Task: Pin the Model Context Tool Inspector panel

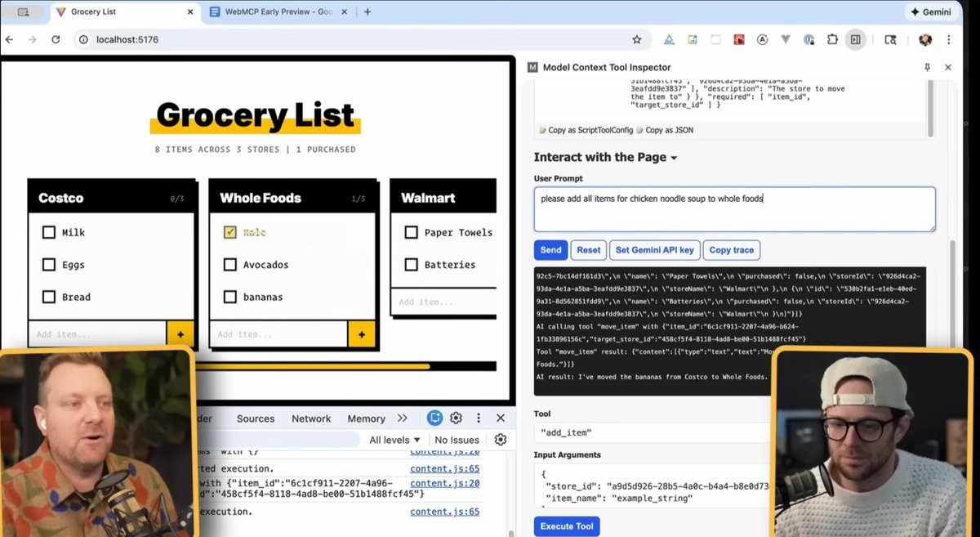Action: [927, 68]
